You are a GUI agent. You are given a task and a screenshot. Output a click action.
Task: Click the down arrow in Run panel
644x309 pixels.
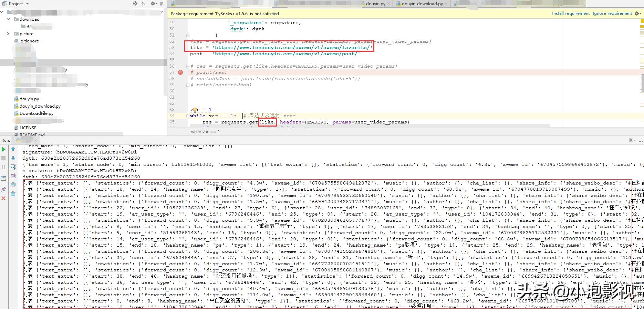point(13,158)
